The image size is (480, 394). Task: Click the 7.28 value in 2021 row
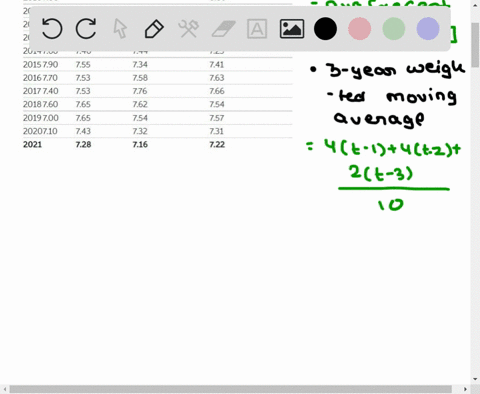point(83,144)
